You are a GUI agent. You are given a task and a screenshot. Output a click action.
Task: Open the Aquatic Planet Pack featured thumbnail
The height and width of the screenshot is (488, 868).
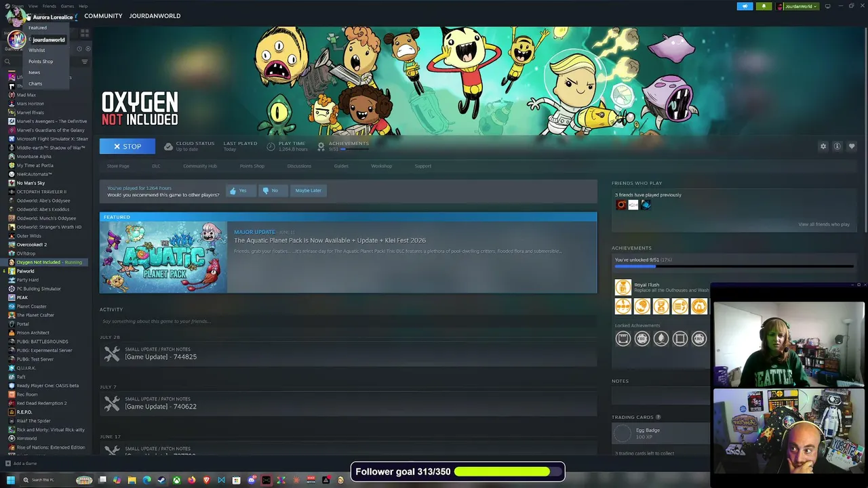click(x=163, y=257)
